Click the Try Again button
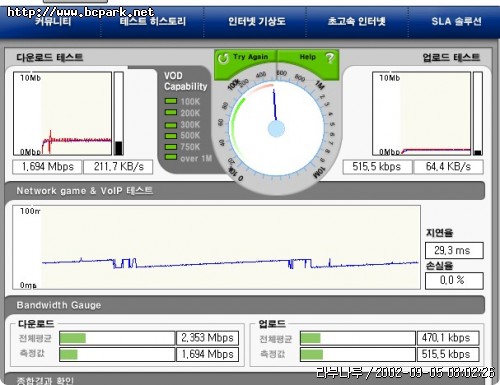 tap(245, 57)
